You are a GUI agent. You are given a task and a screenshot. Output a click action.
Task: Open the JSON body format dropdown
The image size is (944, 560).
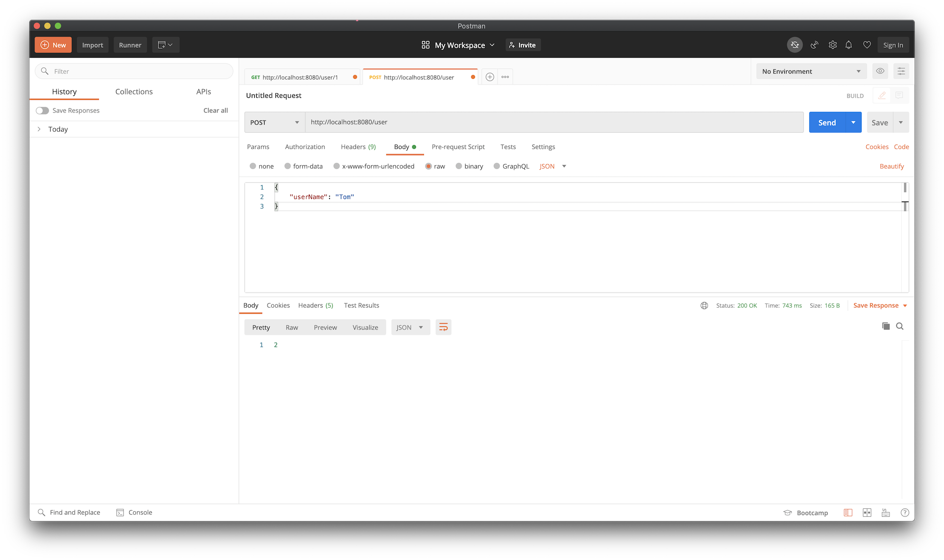pos(563,166)
